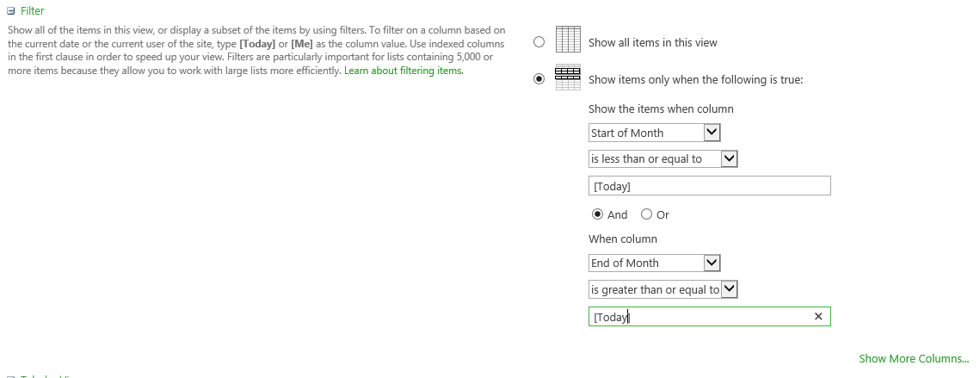
Task: Select the Show items only when true radio button
Action: 539,79
